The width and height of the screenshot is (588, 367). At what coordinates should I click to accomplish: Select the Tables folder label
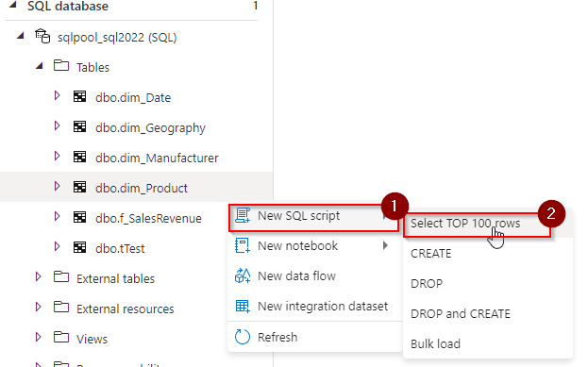(92, 68)
